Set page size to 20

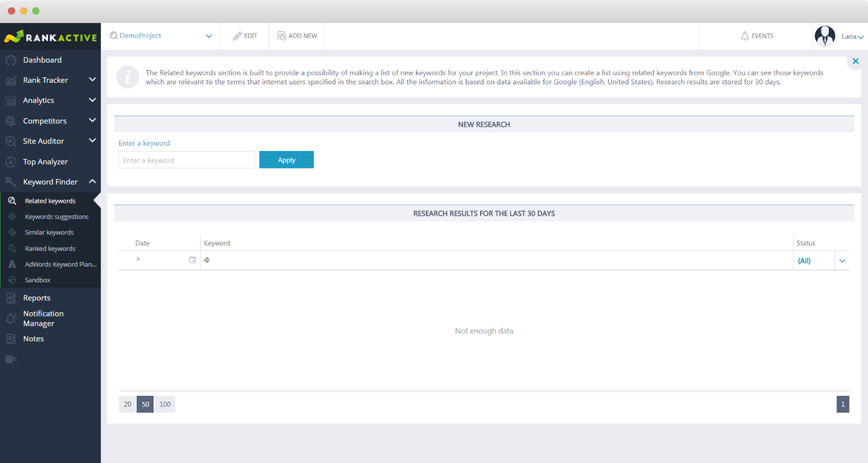127,404
